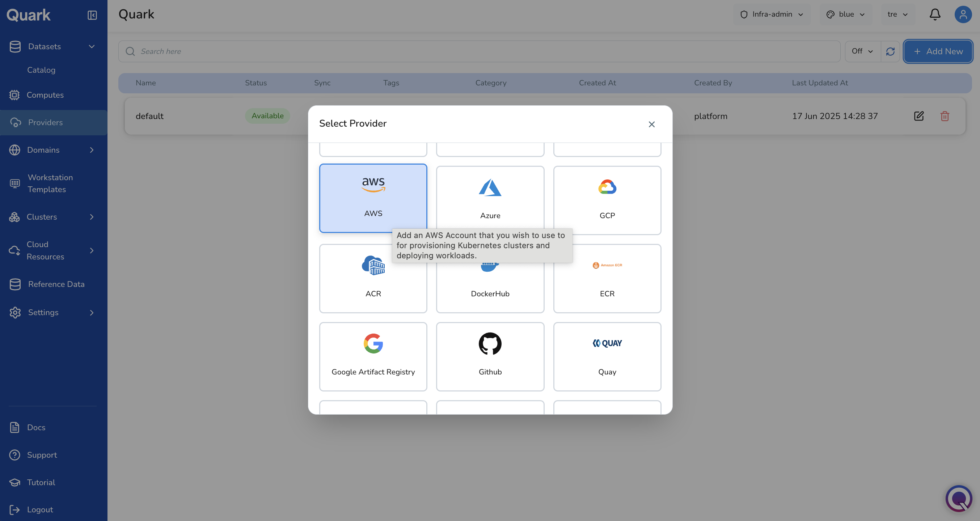The width and height of the screenshot is (980, 521).
Task: Click the Google Cloud logo icon
Action: (x=607, y=187)
